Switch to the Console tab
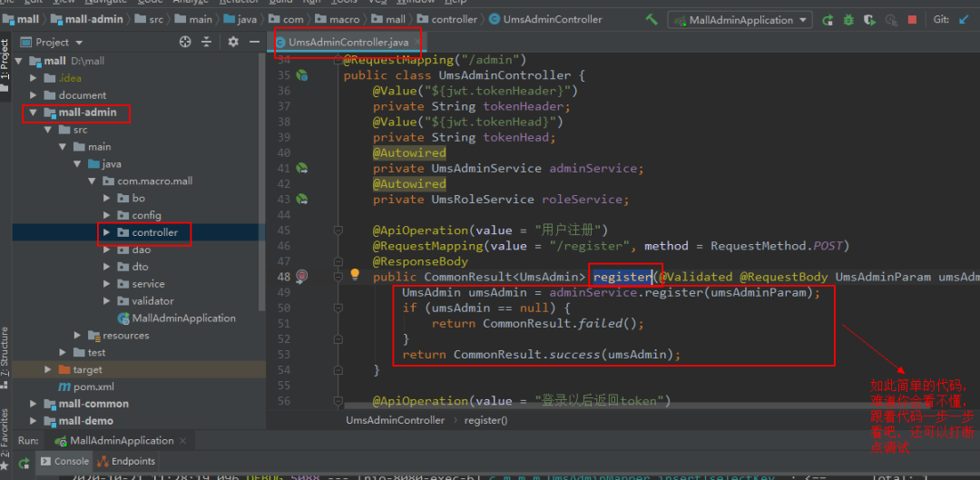Image resolution: width=980 pixels, height=480 pixels. click(65, 461)
